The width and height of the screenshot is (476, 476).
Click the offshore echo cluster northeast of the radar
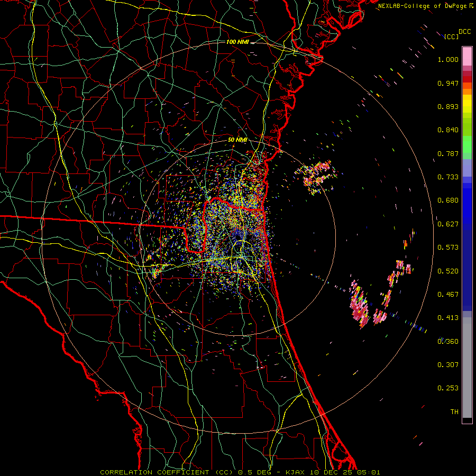[317, 177]
